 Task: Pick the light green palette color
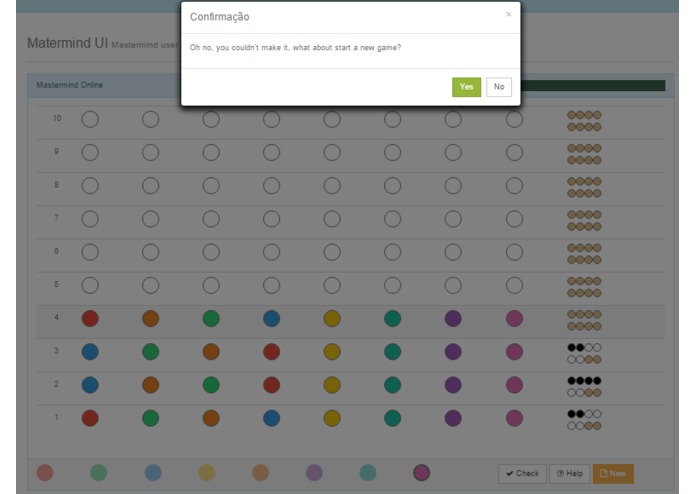tap(99, 473)
